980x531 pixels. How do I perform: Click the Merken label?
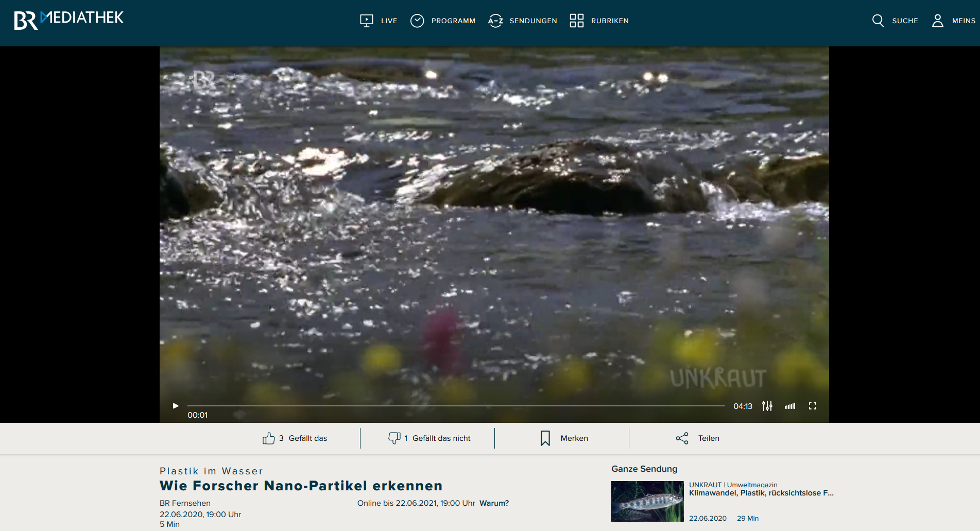(574, 438)
